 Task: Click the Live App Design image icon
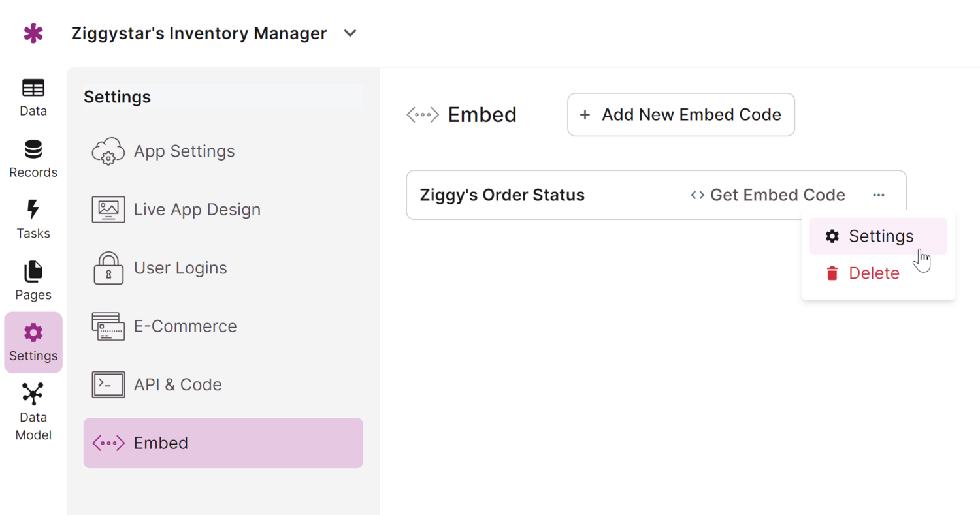[108, 209]
